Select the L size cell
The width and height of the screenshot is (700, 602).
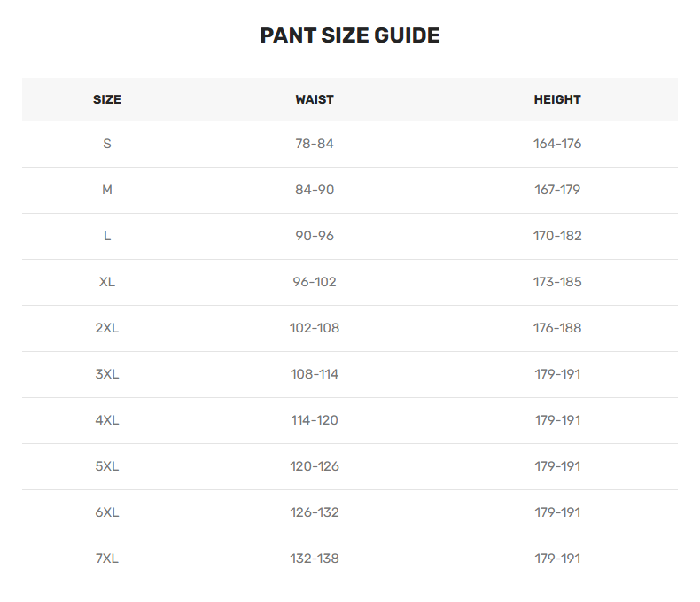[107, 236]
